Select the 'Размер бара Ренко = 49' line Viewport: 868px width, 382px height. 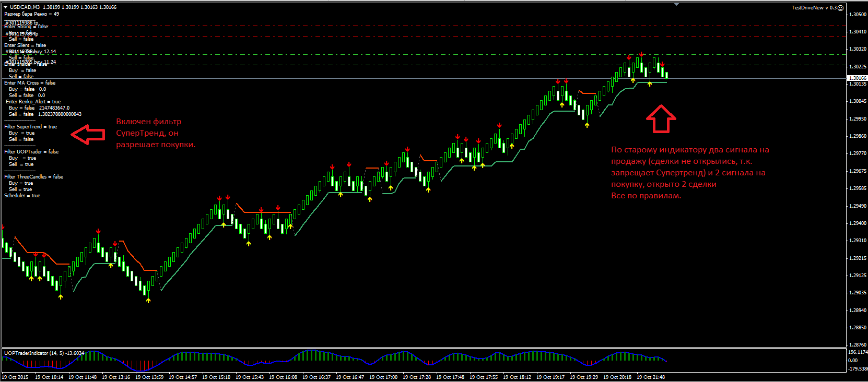coord(31,14)
